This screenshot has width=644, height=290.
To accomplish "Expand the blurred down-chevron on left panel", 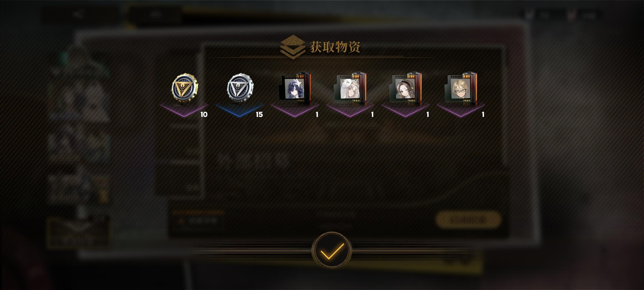I will click(78, 227).
